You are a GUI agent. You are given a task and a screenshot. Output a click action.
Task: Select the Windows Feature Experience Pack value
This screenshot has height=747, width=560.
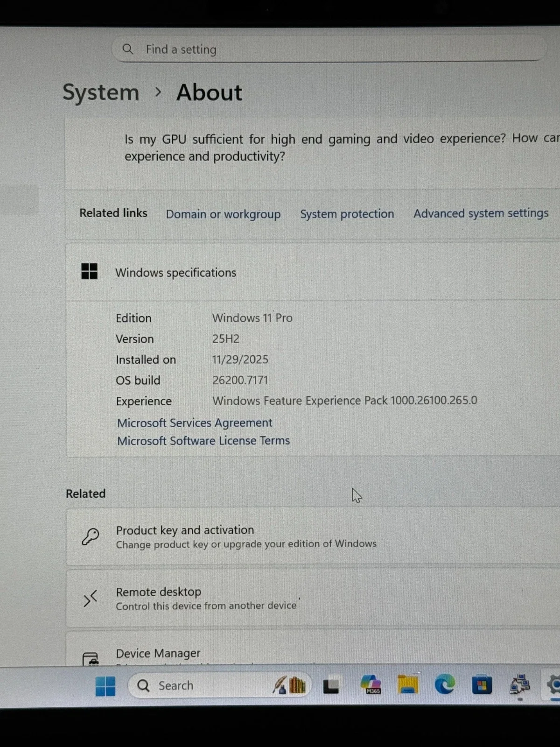[x=345, y=401]
